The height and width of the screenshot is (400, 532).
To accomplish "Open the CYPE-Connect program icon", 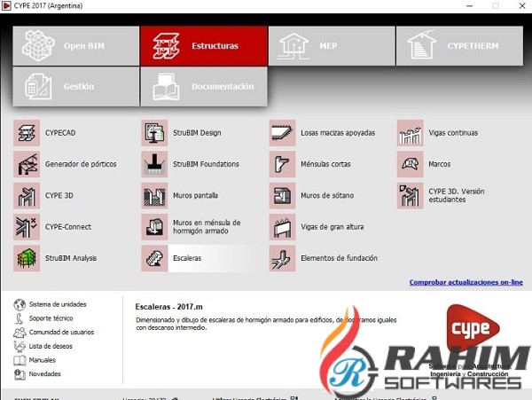I will (27, 227).
